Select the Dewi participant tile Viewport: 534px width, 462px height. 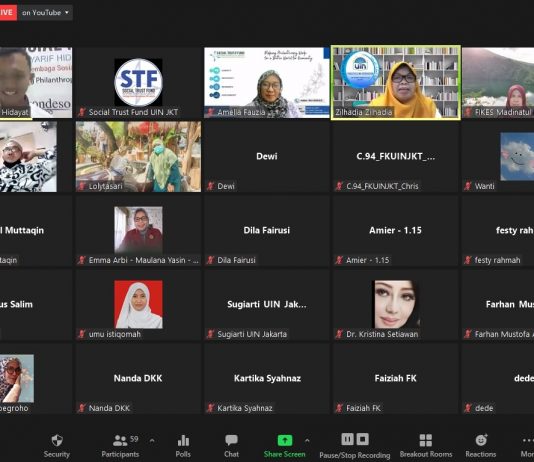tap(267, 157)
